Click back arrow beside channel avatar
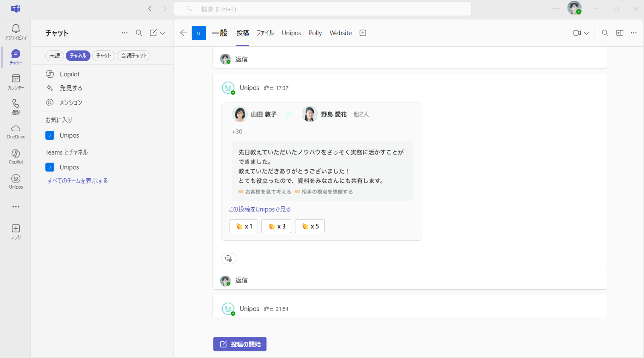 coord(184,33)
